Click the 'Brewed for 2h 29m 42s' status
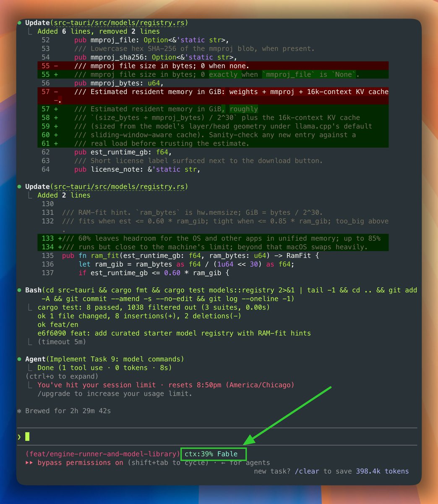 tap(68, 411)
